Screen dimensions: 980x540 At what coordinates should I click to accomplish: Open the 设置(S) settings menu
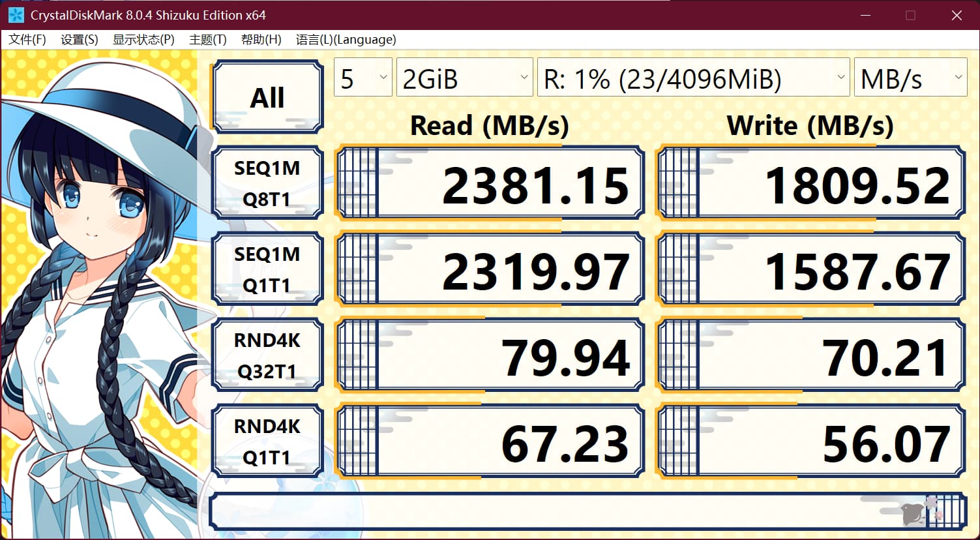coord(79,40)
